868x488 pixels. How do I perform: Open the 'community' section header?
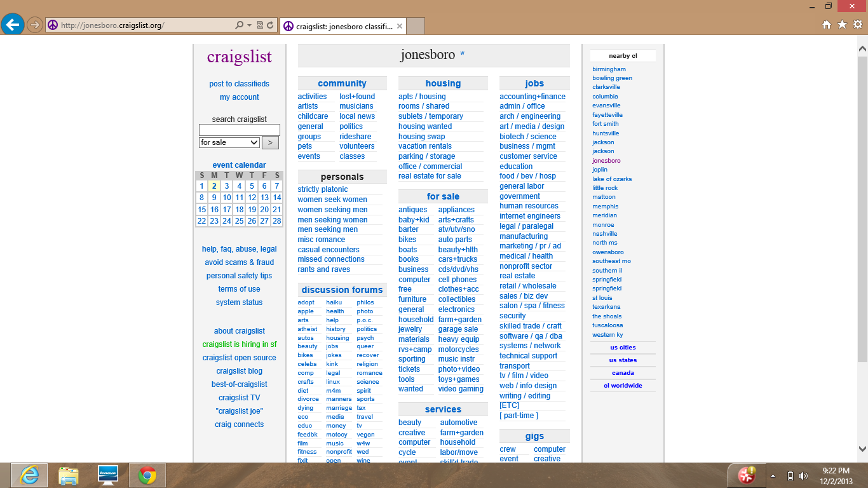(x=342, y=83)
